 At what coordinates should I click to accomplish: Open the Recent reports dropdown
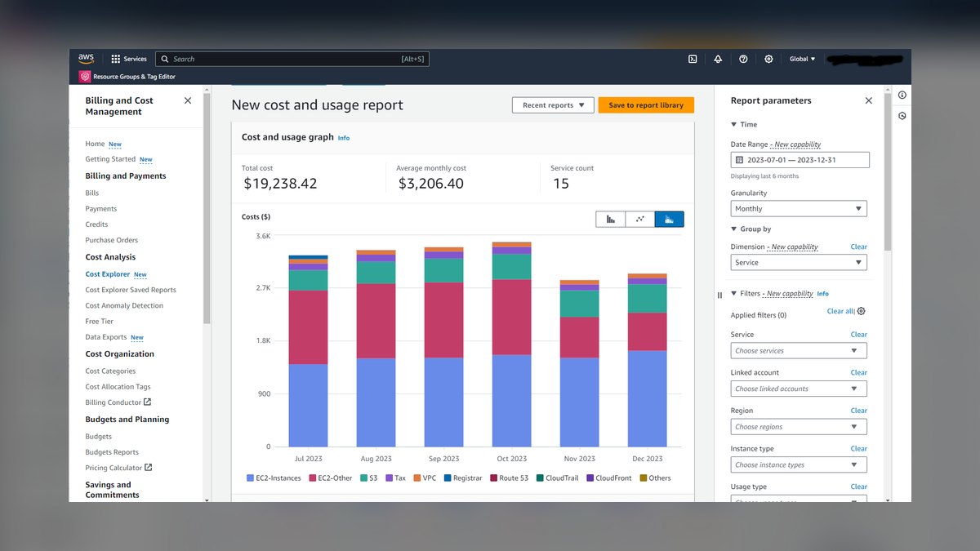(x=553, y=105)
